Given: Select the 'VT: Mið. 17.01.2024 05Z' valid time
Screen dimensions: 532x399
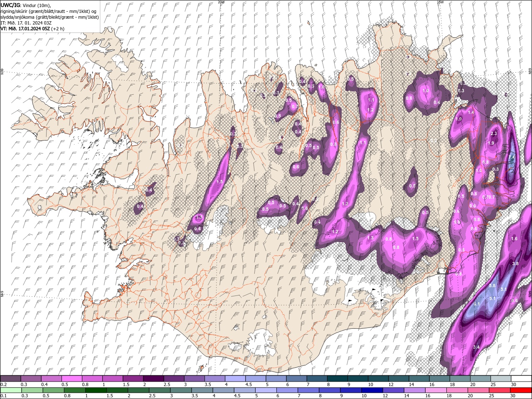Looking at the screenshot, I should pyautogui.click(x=25, y=29).
